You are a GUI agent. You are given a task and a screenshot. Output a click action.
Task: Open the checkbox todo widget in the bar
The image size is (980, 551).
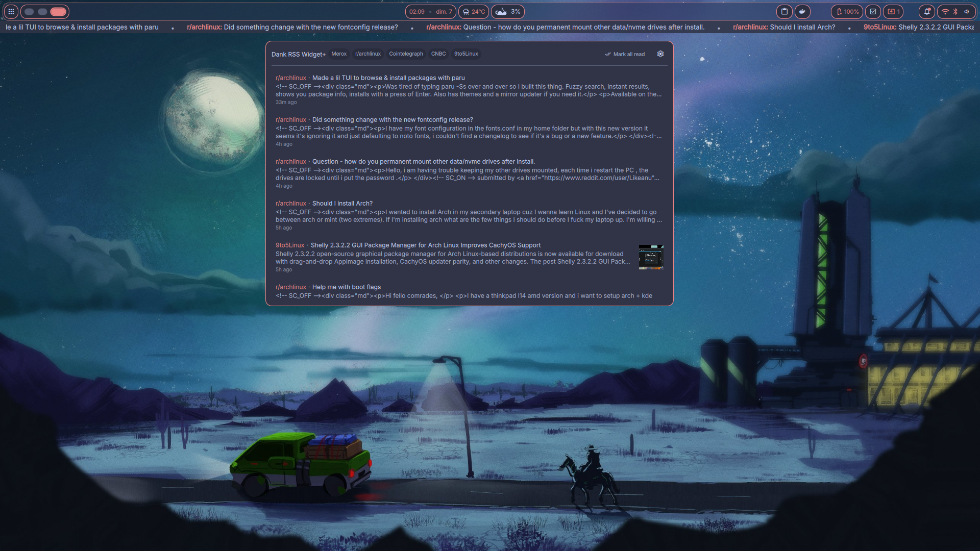click(873, 12)
